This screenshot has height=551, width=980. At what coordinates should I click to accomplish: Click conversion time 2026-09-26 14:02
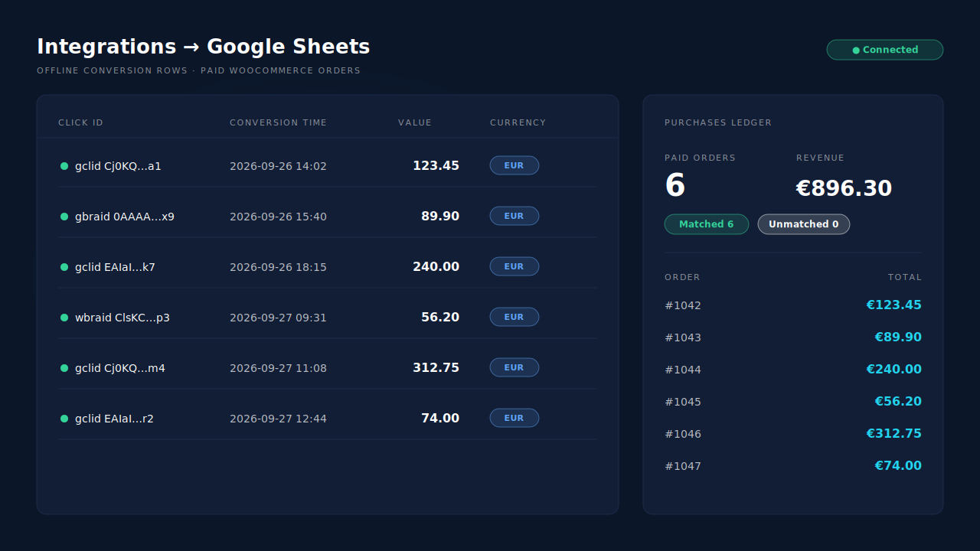click(278, 166)
